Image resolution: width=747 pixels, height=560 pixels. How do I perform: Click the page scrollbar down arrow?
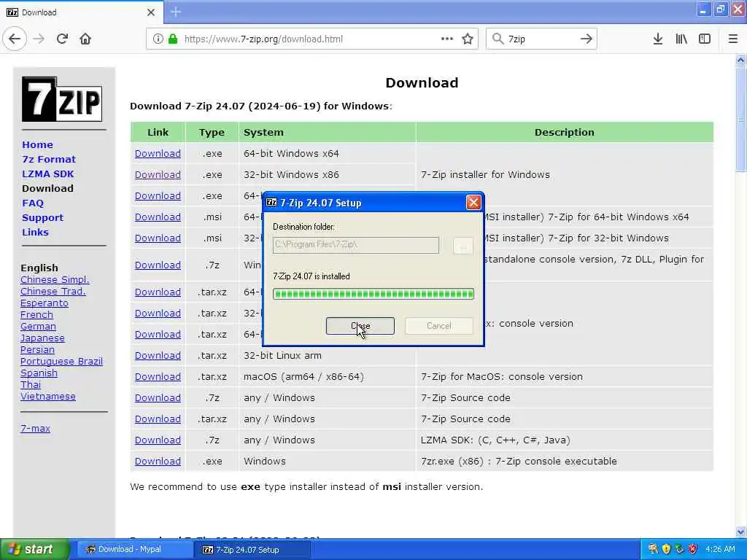(x=740, y=532)
